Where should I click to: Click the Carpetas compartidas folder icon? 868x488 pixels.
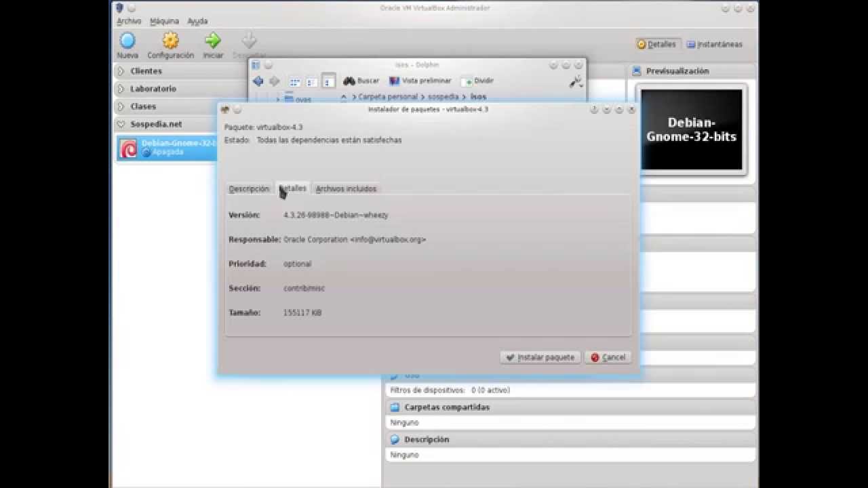(395, 407)
